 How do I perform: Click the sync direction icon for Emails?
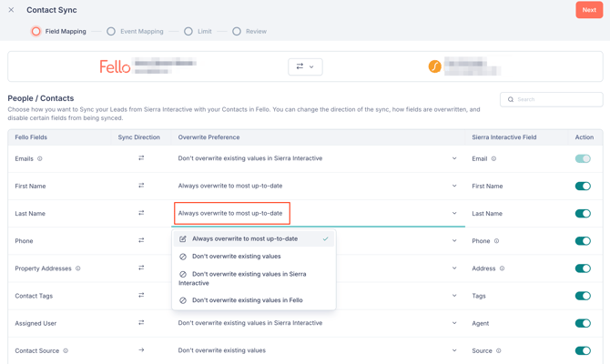click(x=141, y=158)
